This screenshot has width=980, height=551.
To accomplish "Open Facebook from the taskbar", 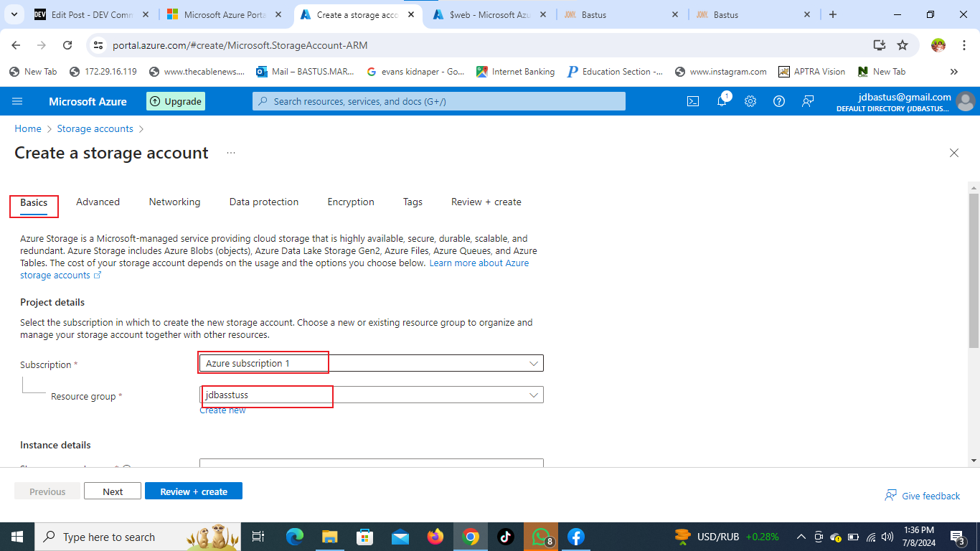I will (x=575, y=537).
